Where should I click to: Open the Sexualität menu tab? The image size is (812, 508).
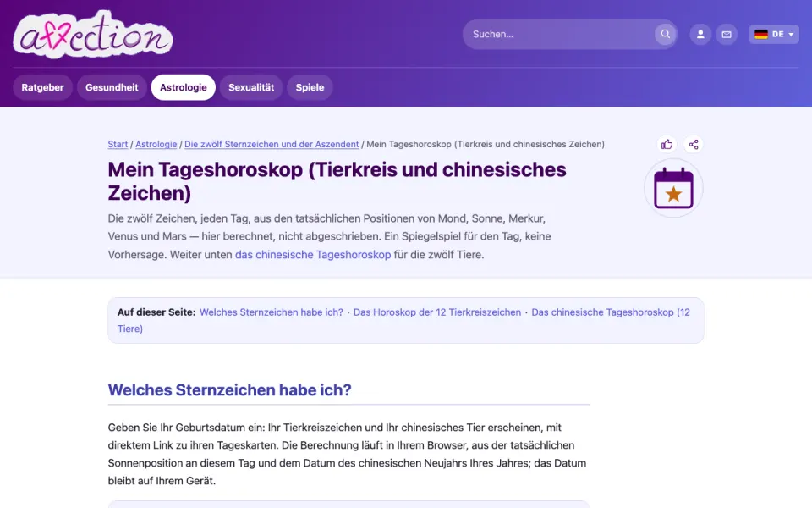pyautogui.click(x=251, y=87)
